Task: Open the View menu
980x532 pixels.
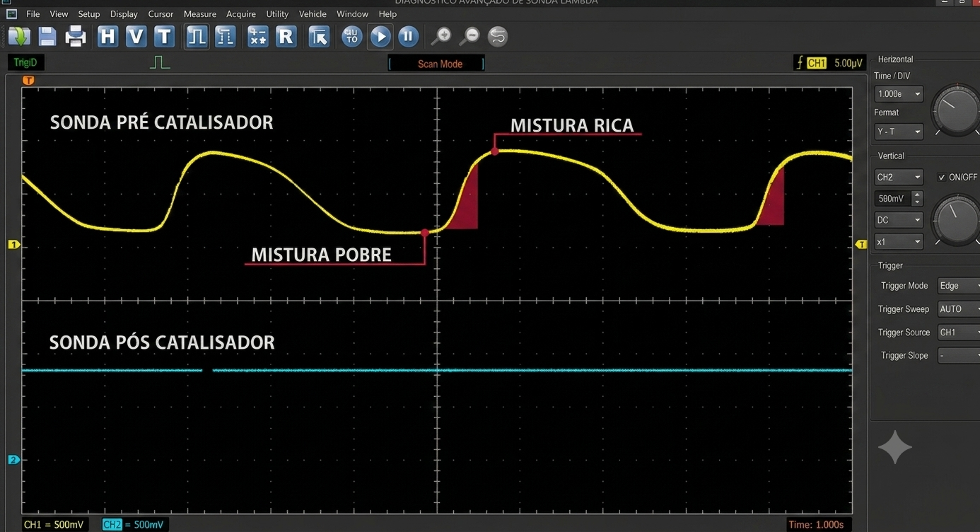Action: pos(59,13)
